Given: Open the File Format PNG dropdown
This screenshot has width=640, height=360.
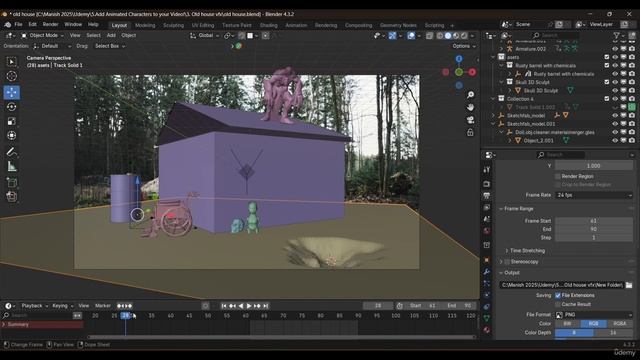Looking at the screenshot, I should [593, 315].
